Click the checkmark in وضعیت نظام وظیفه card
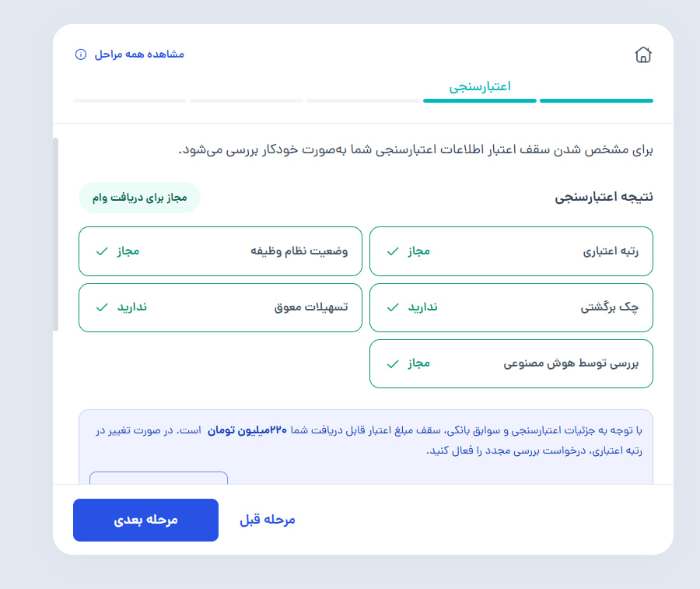Viewport: 700px width, 589px height. [x=102, y=251]
